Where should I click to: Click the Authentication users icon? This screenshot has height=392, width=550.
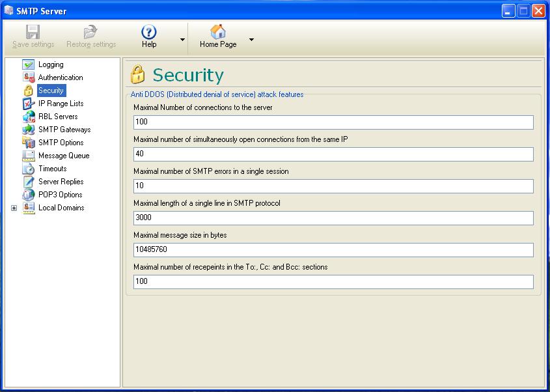pyautogui.click(x=29, y=77)
